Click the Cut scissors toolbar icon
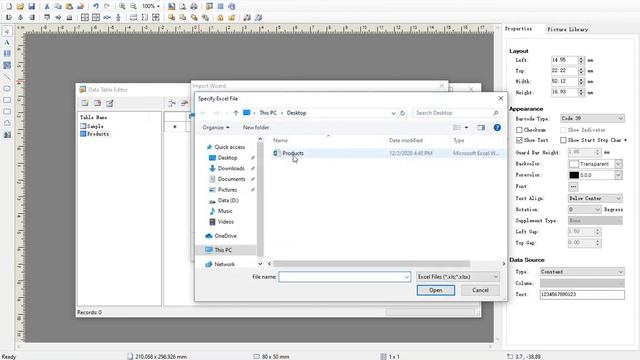 47,7
